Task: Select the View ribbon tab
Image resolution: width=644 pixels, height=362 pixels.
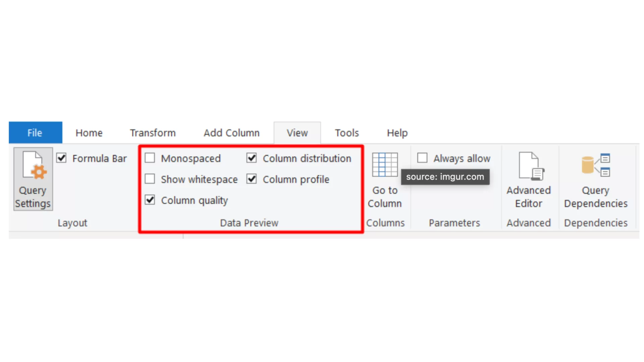Action: 297,133
